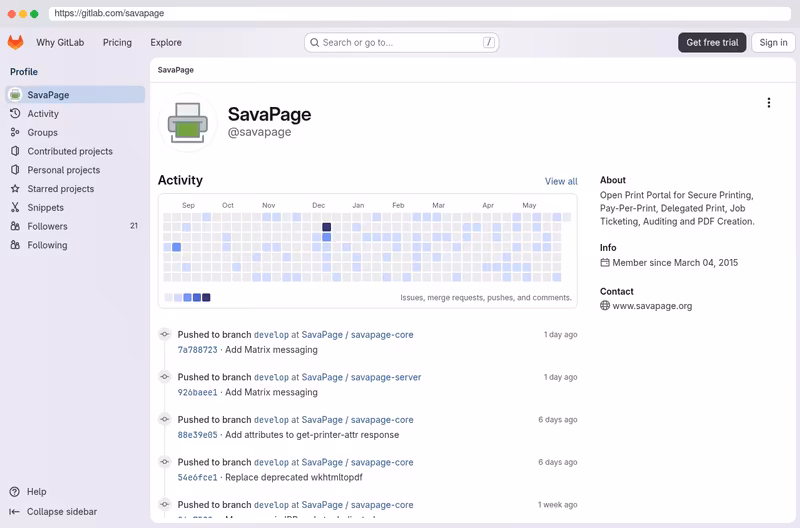Open Personal projects in the sidebar
Viewport: 800px width, 528px height.
pos(76,170)
